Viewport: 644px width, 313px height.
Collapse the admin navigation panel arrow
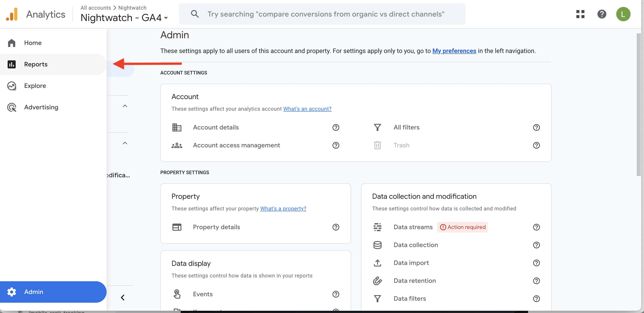coord(122,298)
